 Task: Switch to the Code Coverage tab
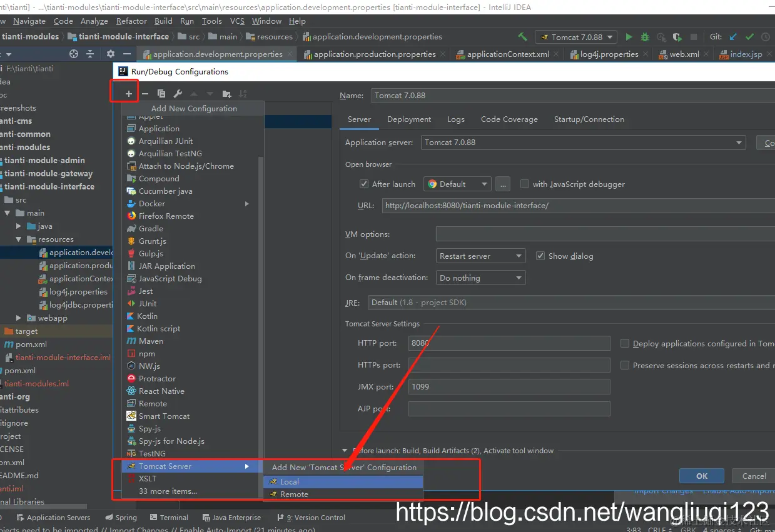[x=509, y=119]
